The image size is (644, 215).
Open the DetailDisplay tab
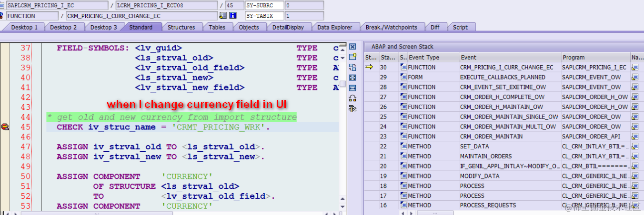point(288,27)
